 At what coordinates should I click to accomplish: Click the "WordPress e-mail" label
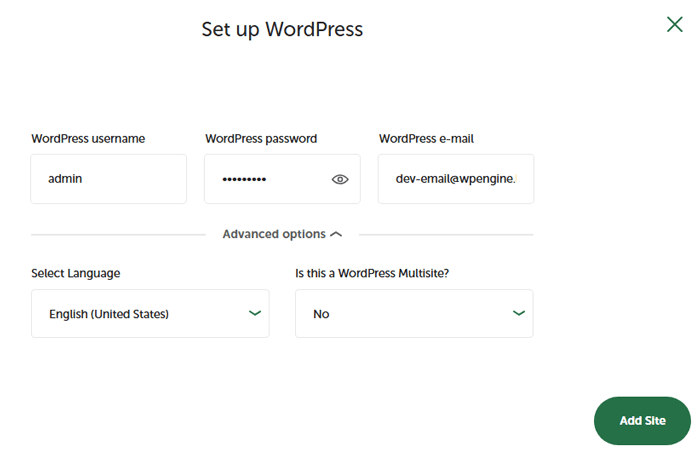coord(433,139)
